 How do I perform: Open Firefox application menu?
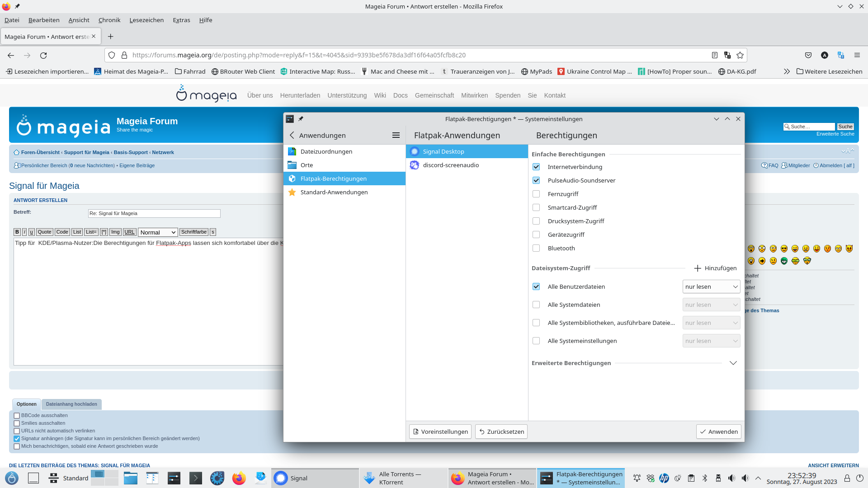pyautogui.click(x=857, y=55)
